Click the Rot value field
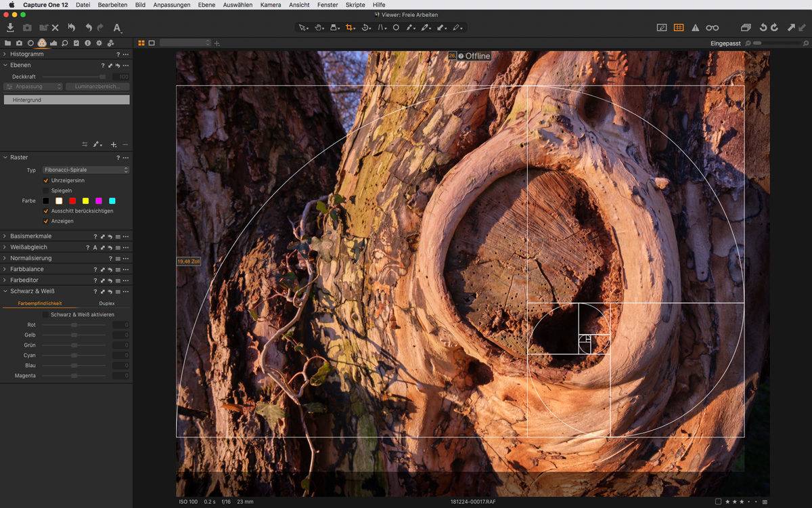The image size is (812, 508). (x=120, y=325)
